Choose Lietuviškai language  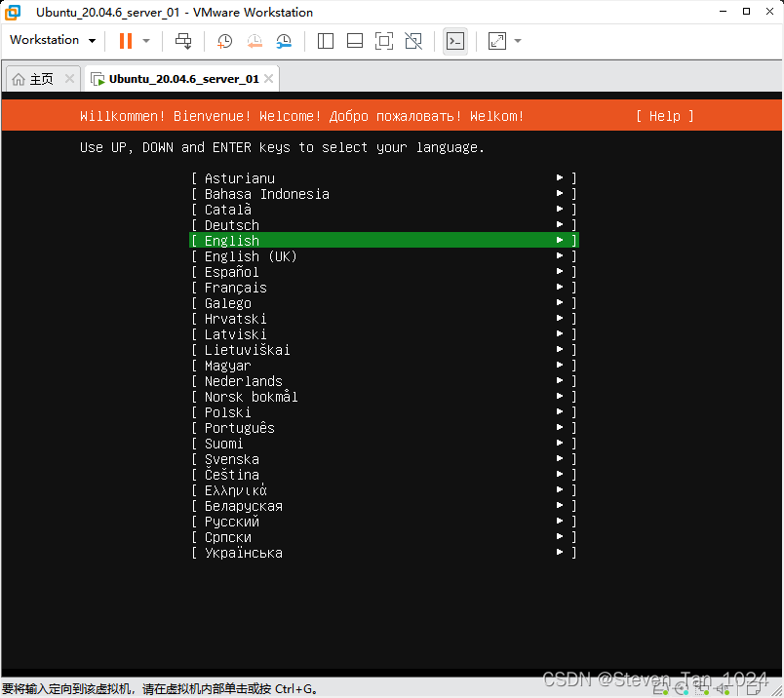pyautogui.click(x=384, y=350)
